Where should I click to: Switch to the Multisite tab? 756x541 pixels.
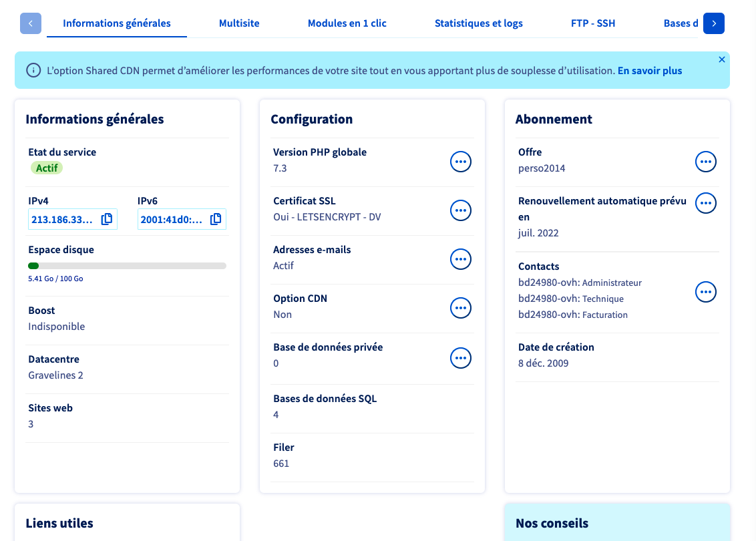tap(239, 23)
